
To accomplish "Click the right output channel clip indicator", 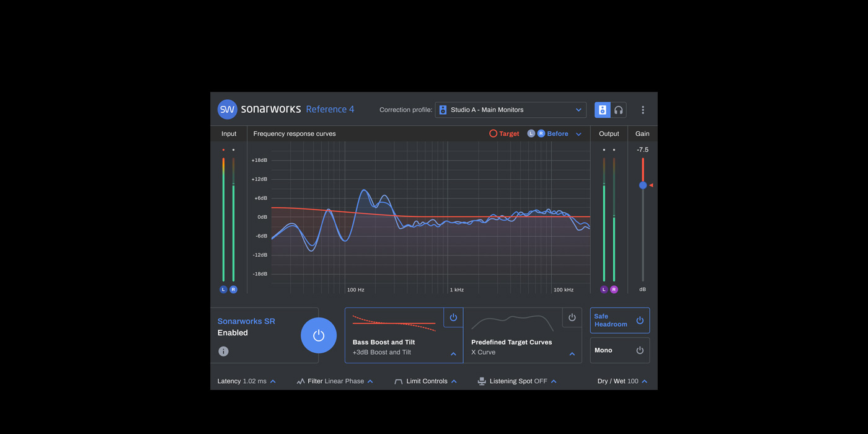I will pyautogui.click(x=614, y=150).
